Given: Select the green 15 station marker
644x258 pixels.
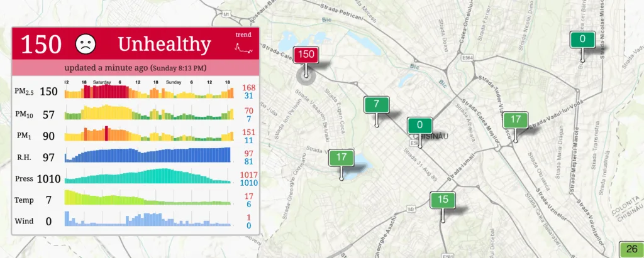Looking at the screenshot, I should coord(443,200).
